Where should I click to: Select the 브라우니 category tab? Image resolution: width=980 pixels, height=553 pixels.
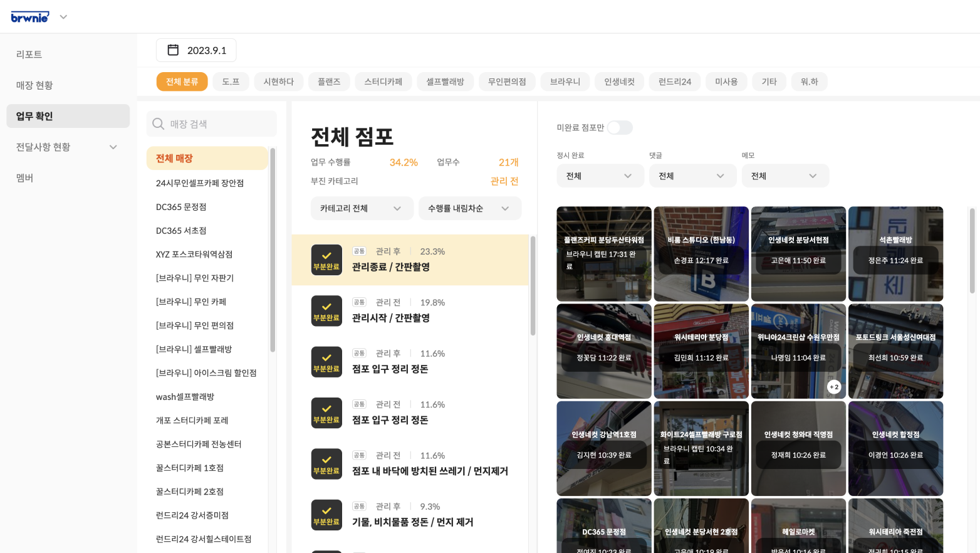565,82
